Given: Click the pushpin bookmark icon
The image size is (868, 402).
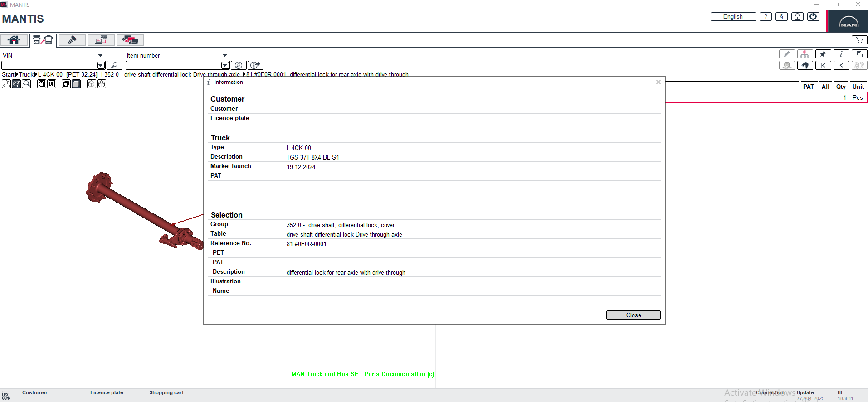Looking at the screenshot, I should coord(823,54).
